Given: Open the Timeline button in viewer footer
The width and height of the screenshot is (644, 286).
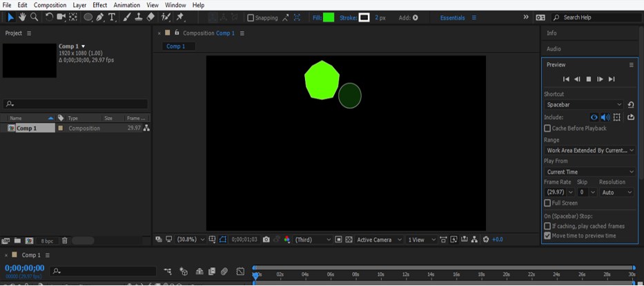Looking at the screenshot, I should (465, 240).
